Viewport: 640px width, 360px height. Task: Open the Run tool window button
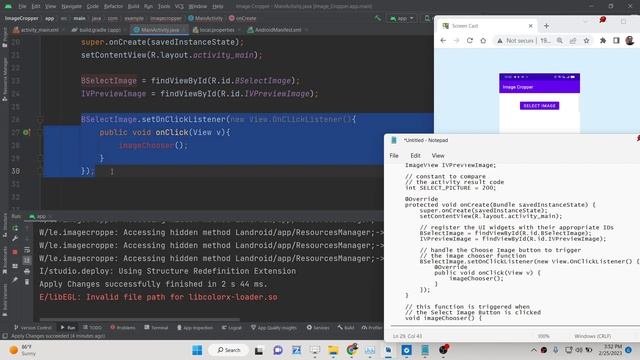[68, 328]
